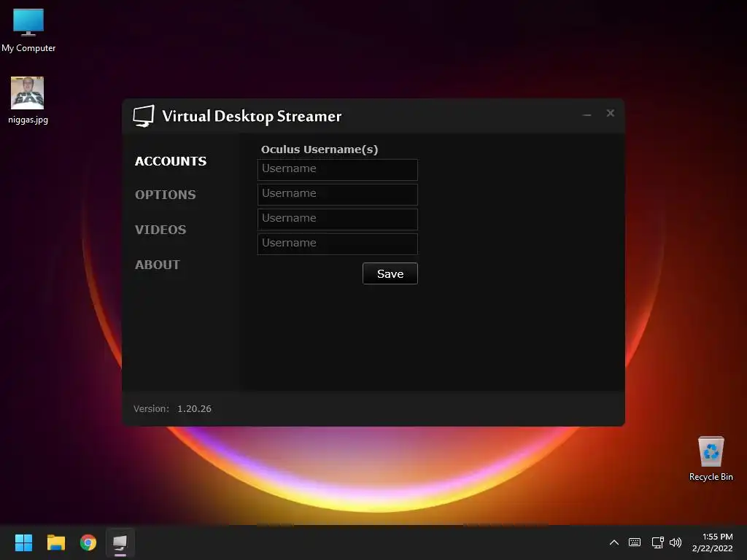The height and width of the screenshot is (560, 747).
Task: Select the Recycle Bin desktop icon
Action: [x=711, y=459]
